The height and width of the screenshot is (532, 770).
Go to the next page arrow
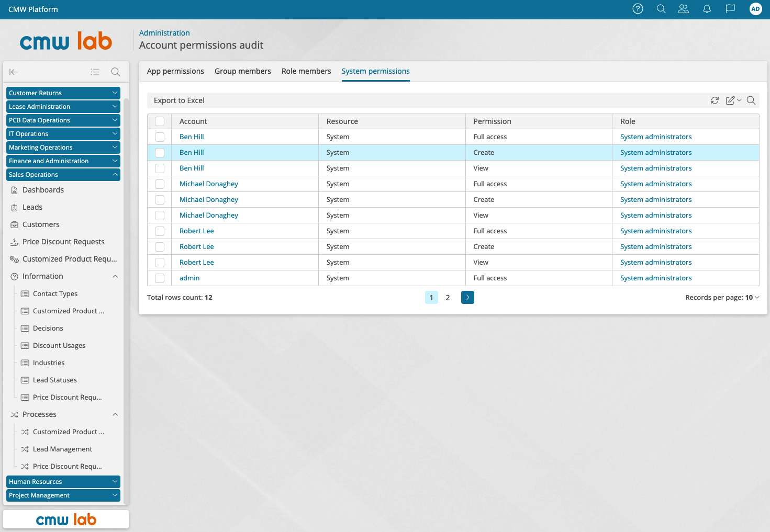[467, 297]
